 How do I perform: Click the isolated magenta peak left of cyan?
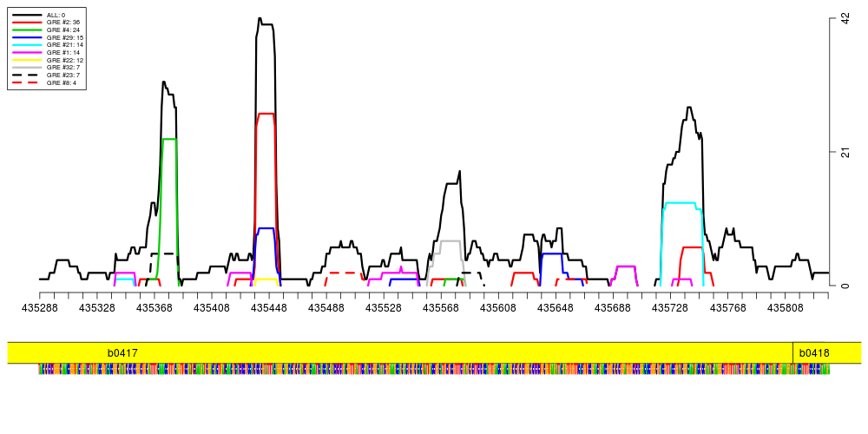[625, 266]
